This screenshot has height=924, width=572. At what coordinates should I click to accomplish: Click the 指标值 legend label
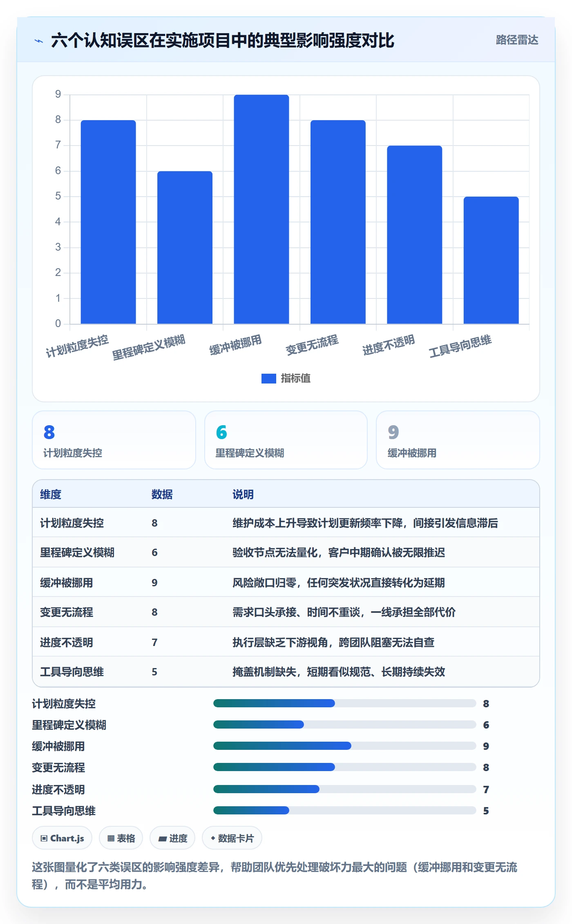pos(295,379)
